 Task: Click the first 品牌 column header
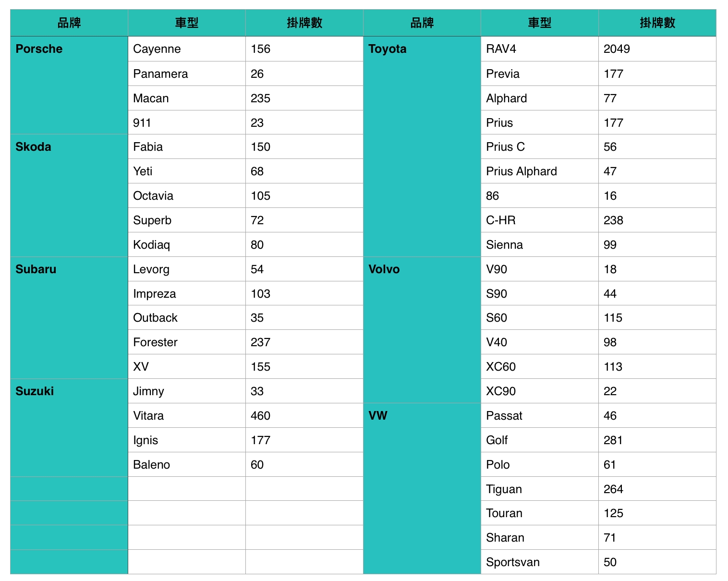coord(69,23)
